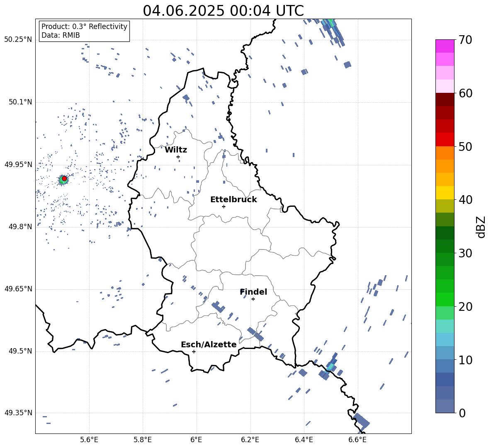
Task: Click the 49.65°N latitude tick label
Action: pos(18,289)
